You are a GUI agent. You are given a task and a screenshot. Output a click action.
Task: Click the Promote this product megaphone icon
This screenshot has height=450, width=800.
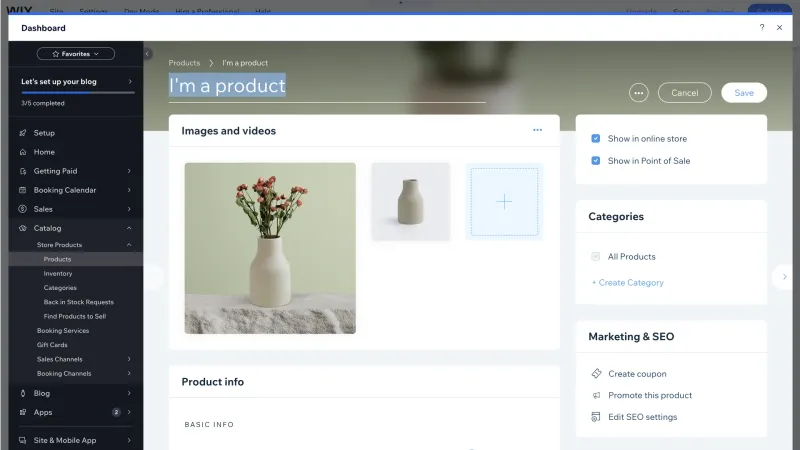[x=596, y=395]
